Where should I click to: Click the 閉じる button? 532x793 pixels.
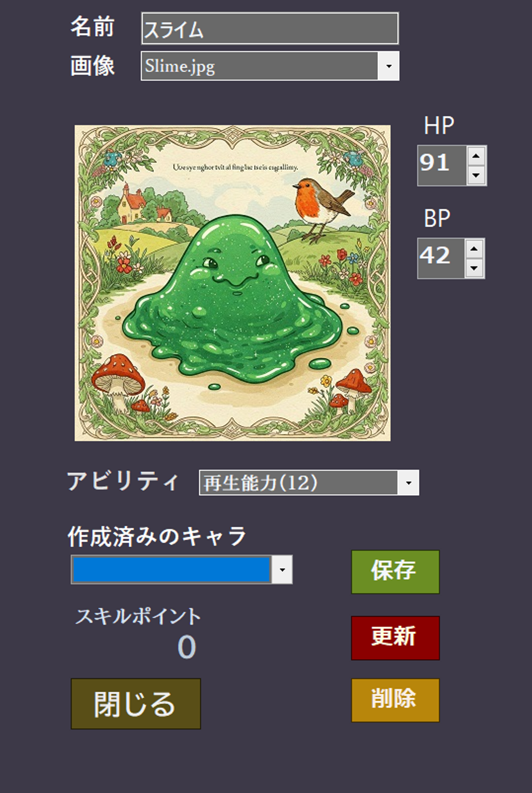pos(136,704)
